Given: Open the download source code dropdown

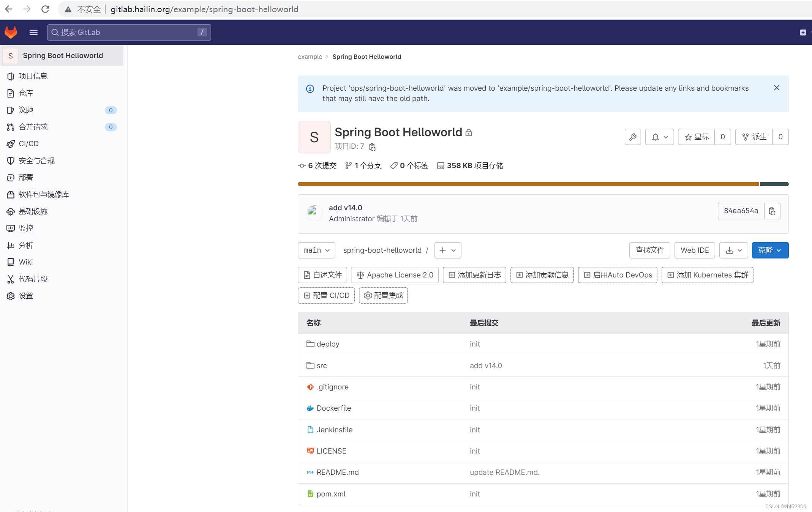Looking at the screenshot, I should pos(733,250).
